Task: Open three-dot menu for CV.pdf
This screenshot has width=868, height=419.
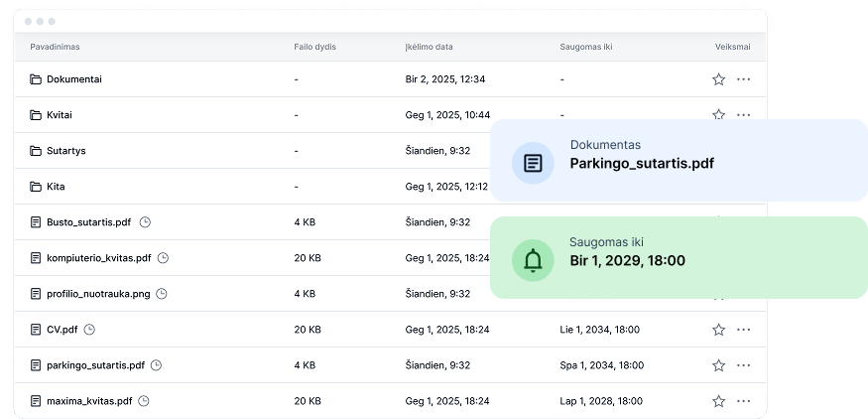Action: [x=743, y=330]
